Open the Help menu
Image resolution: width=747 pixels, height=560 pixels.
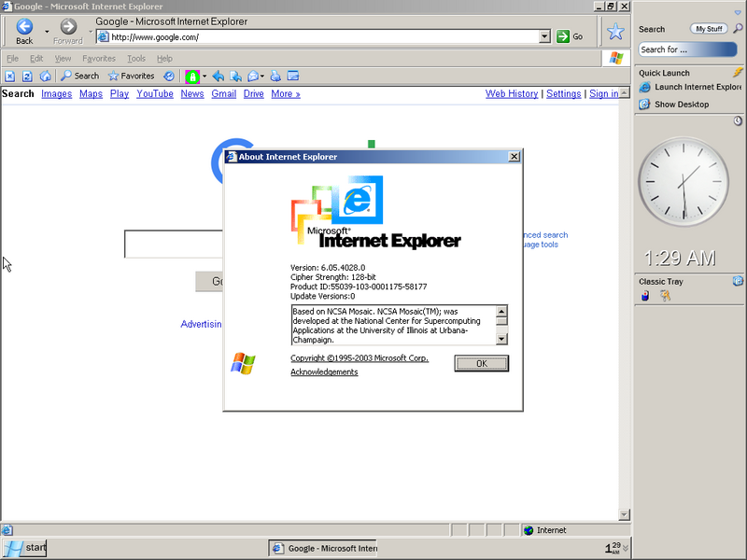[x=164, y=59]
